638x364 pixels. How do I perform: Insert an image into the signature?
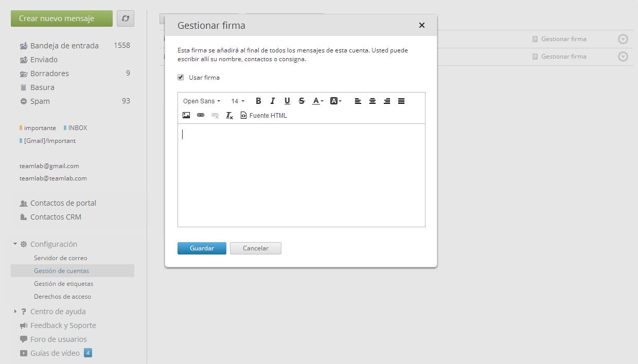coord(186,115)
